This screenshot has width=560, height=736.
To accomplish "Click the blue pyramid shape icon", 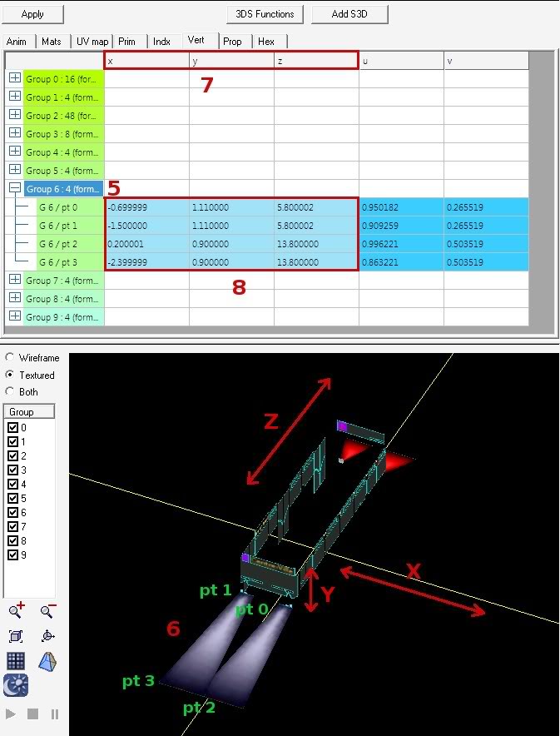I will (47, 661).
